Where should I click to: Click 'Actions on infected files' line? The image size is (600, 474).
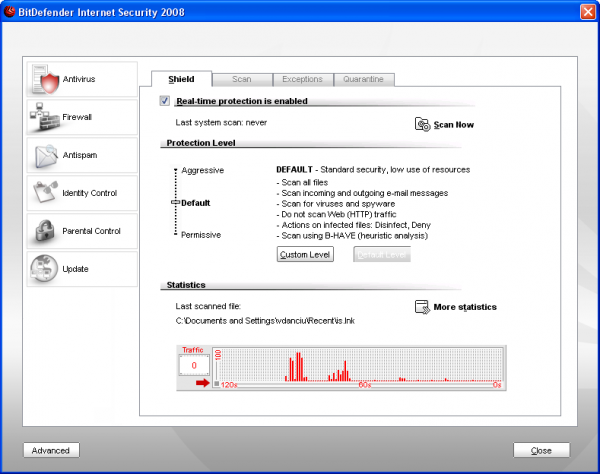coord(354,225)
